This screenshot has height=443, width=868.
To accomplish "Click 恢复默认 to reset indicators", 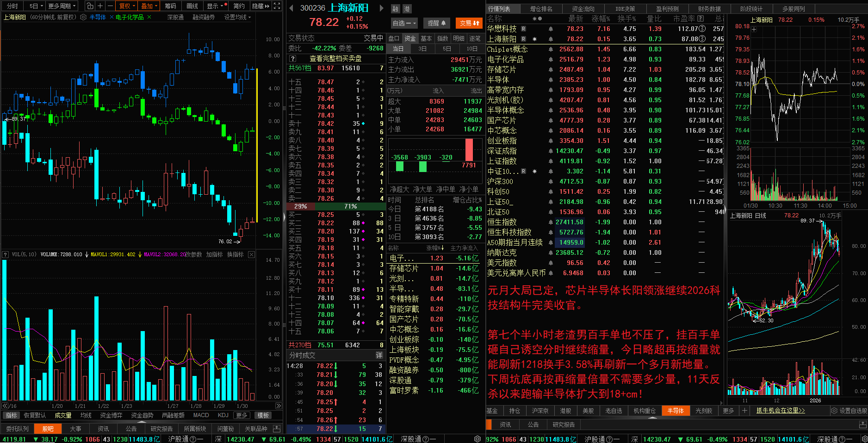I will pos(35,415).
